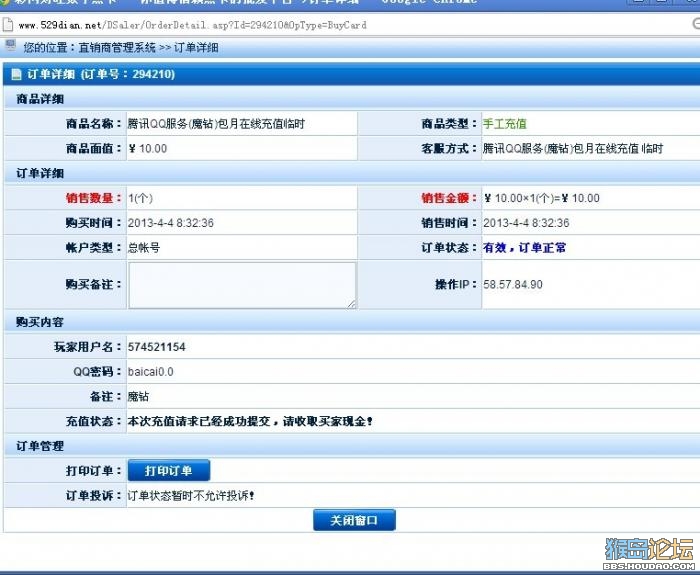Click the sales quantity 1(个)

(x=140, y=198)
